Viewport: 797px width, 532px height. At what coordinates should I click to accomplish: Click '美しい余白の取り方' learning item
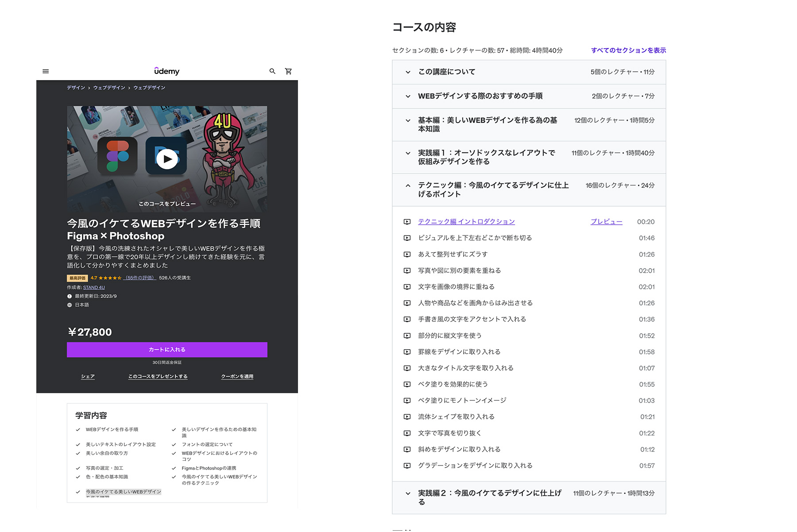click(107, 453)
